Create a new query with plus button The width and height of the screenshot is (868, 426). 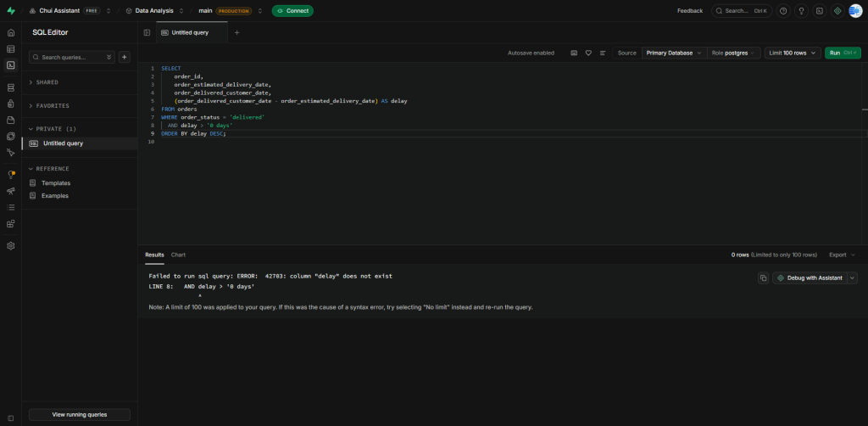pos(125,57)
